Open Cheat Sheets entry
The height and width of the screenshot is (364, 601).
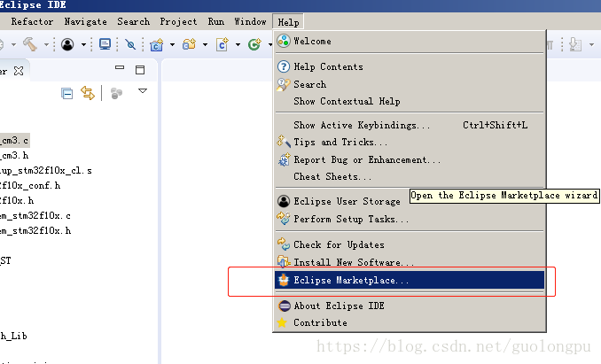(x=410, y=176)
